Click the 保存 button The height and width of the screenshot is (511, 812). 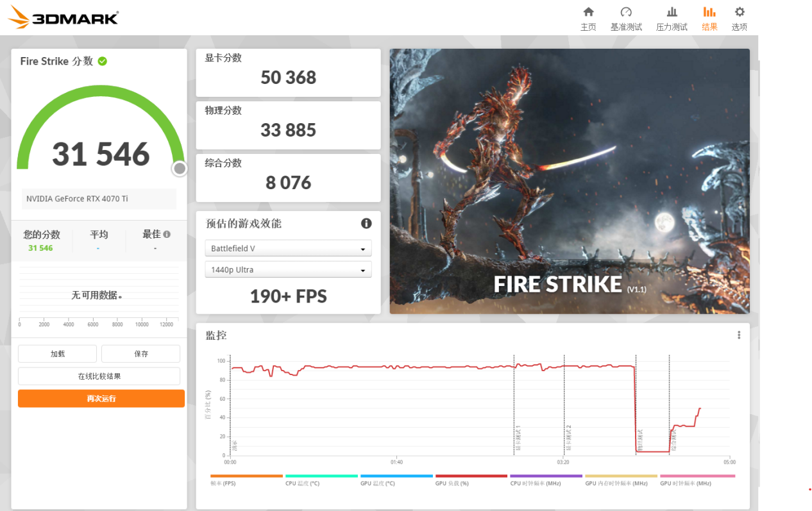140,353
